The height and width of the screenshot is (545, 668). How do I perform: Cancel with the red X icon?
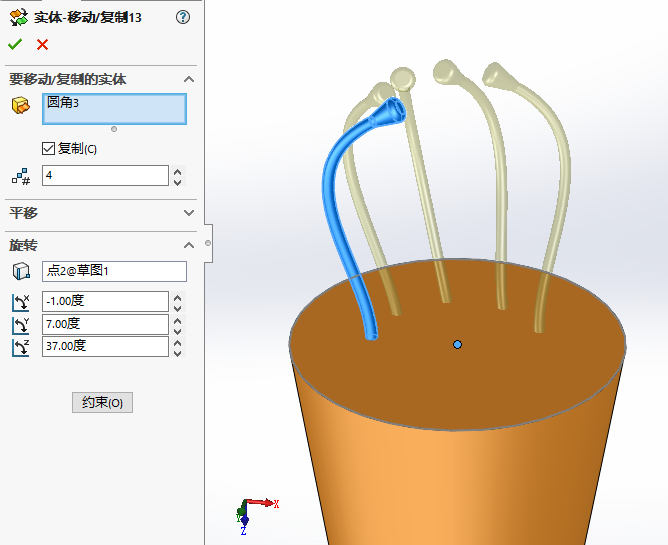(x=42, y=44)
